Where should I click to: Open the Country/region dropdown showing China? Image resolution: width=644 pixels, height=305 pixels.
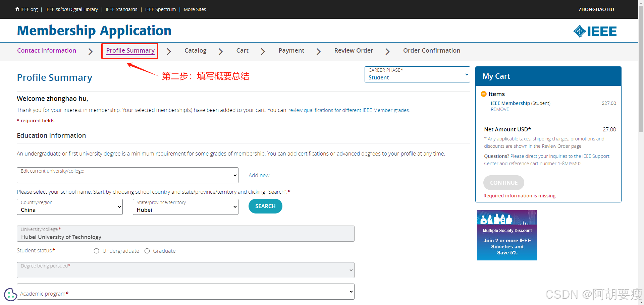click(x=70, y=207)
